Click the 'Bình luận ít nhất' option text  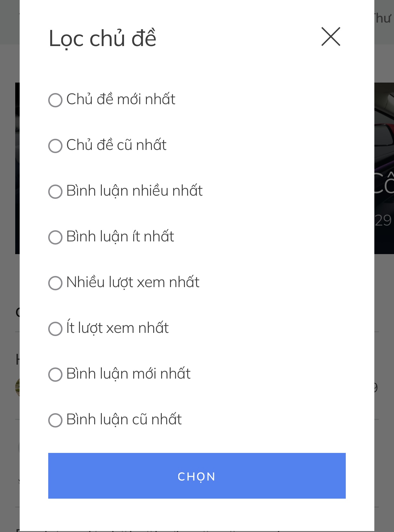click(120, 237)
